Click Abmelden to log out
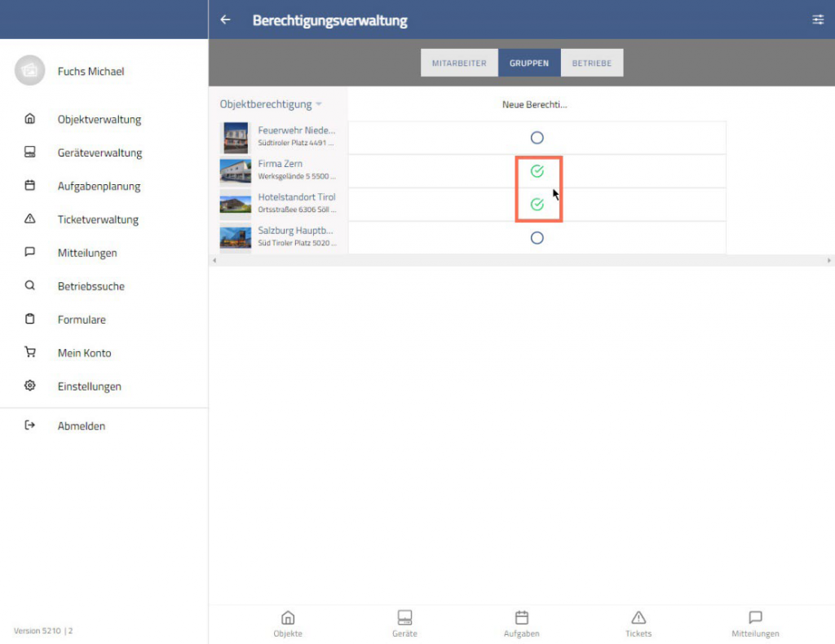 click(81, 426)
